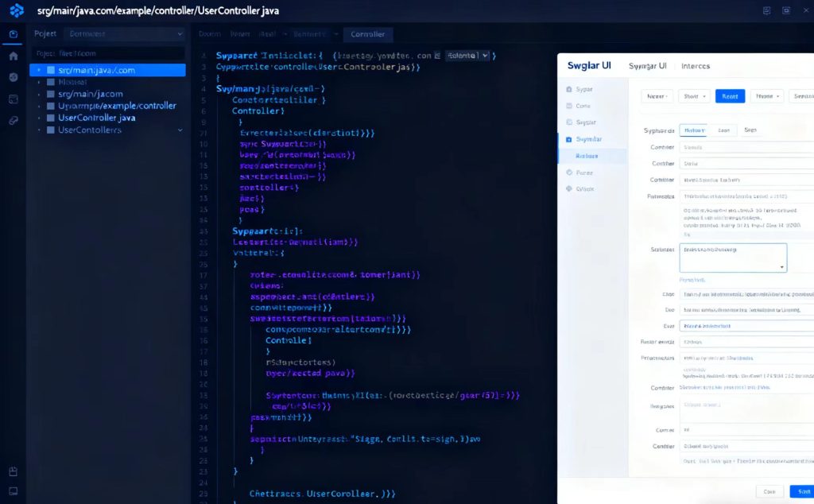Select the 'Sign' option in the segmented control

point(750,130)
